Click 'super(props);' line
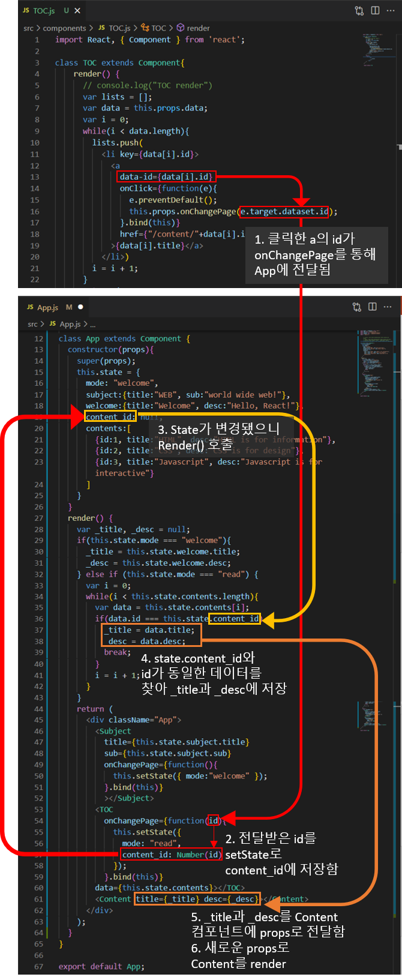Screen dimensions: 402x980 [106, 361]
